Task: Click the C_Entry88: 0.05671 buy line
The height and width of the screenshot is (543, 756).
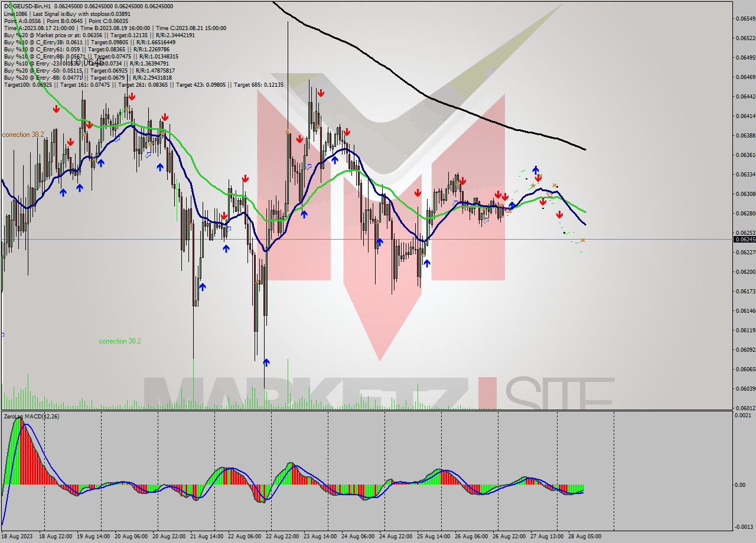Action: [x=90, y=56]
